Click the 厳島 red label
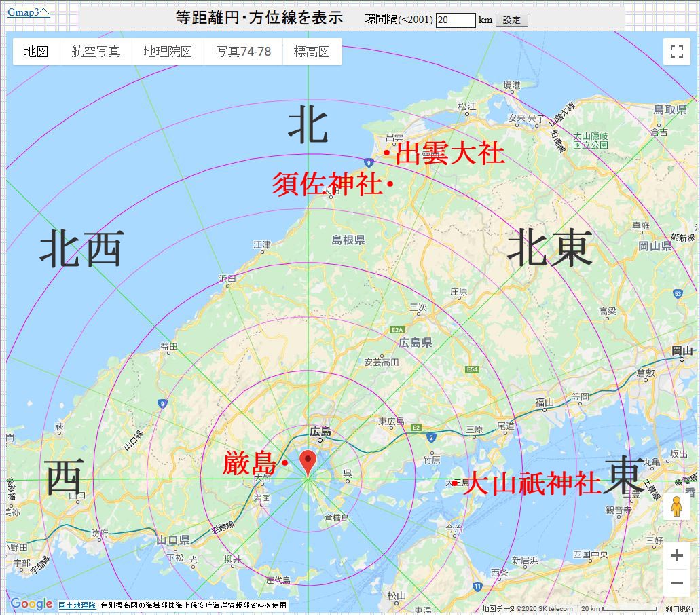This screenshot has width=700, height=615. [x=250, y=463]
